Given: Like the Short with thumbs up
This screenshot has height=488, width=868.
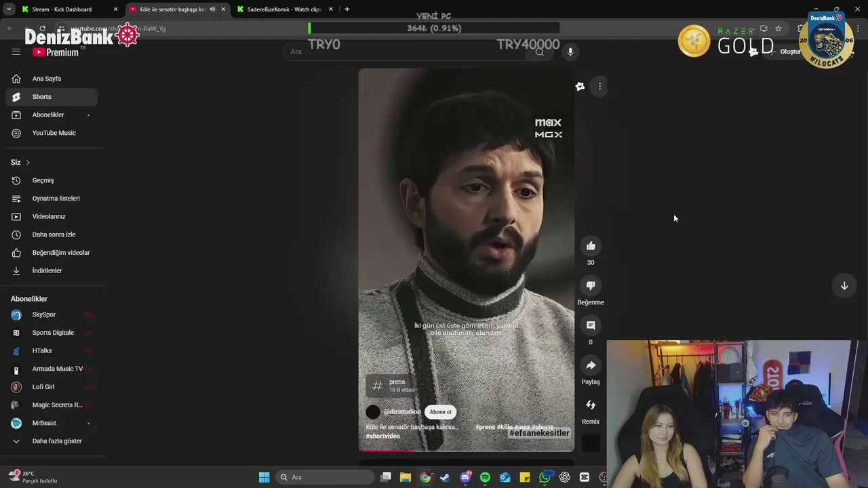Looking at the screenshot, I should (x=591, y=246).
